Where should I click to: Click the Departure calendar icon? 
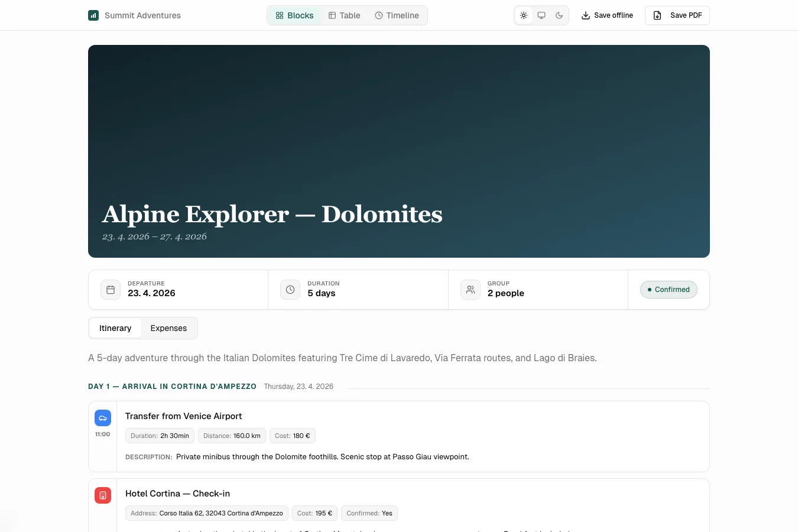tap(110, 289)
